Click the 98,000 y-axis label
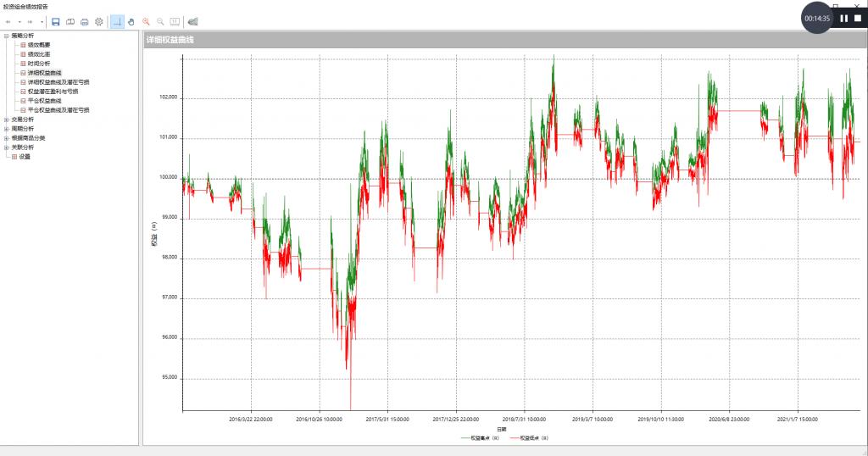This screenshot has height=456, width=868. (170, 258)
